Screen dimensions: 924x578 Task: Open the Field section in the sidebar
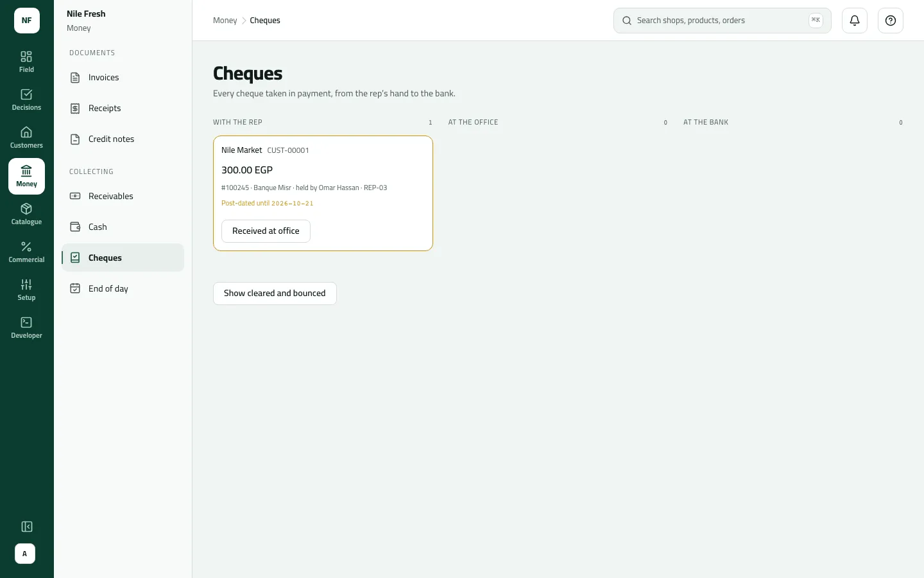(26, 62)
